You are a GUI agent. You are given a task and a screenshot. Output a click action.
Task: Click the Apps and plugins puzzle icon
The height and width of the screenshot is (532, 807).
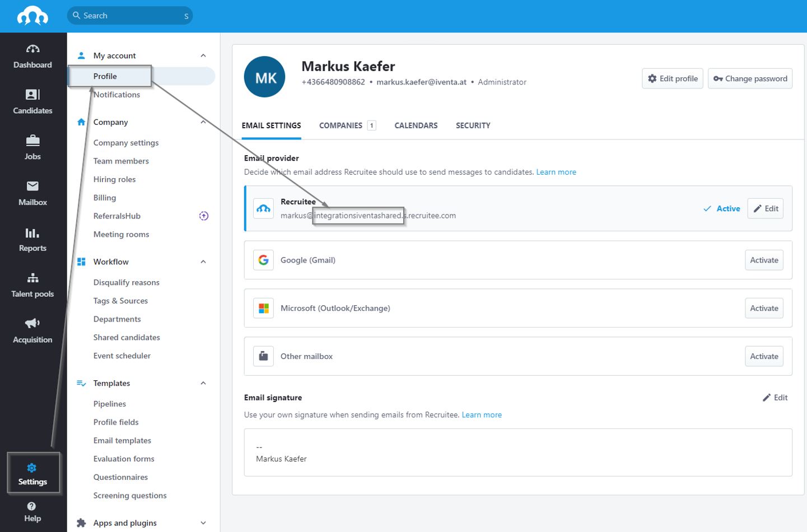tap(81, 522)
